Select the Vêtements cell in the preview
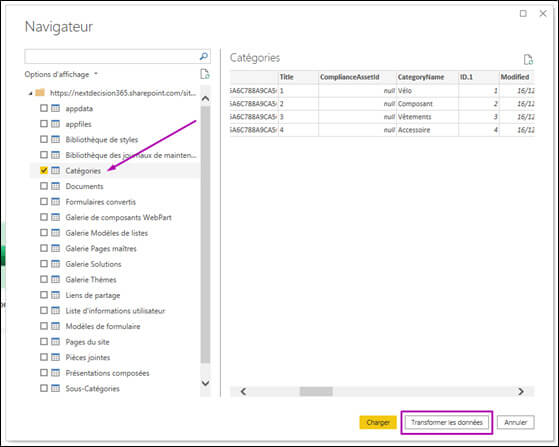This screenshot has width=559, height=447. pos(427,117)
